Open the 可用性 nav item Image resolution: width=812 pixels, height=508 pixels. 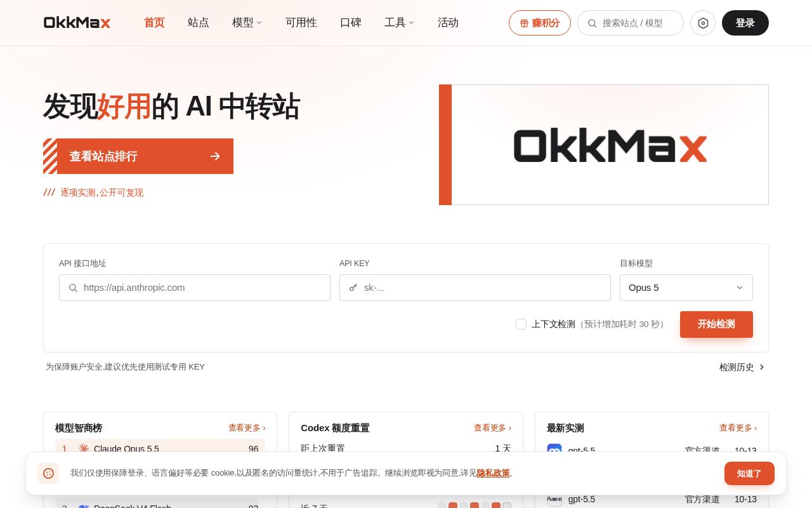click(x=301, y=23)
